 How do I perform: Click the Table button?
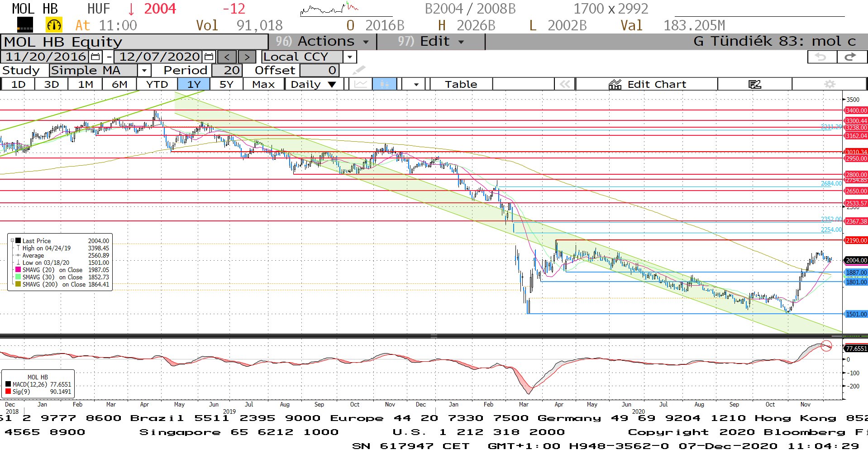461,85
